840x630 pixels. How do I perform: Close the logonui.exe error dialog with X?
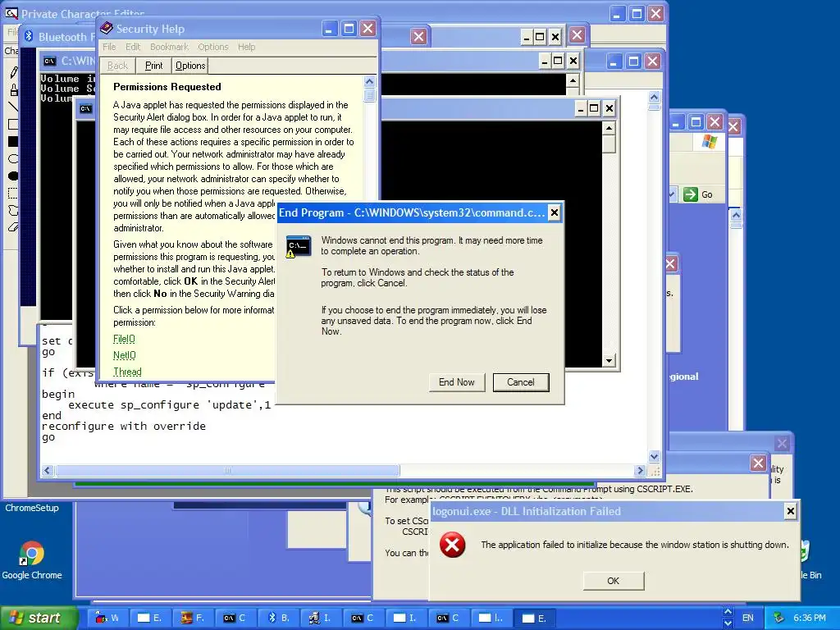click(791, 511)
